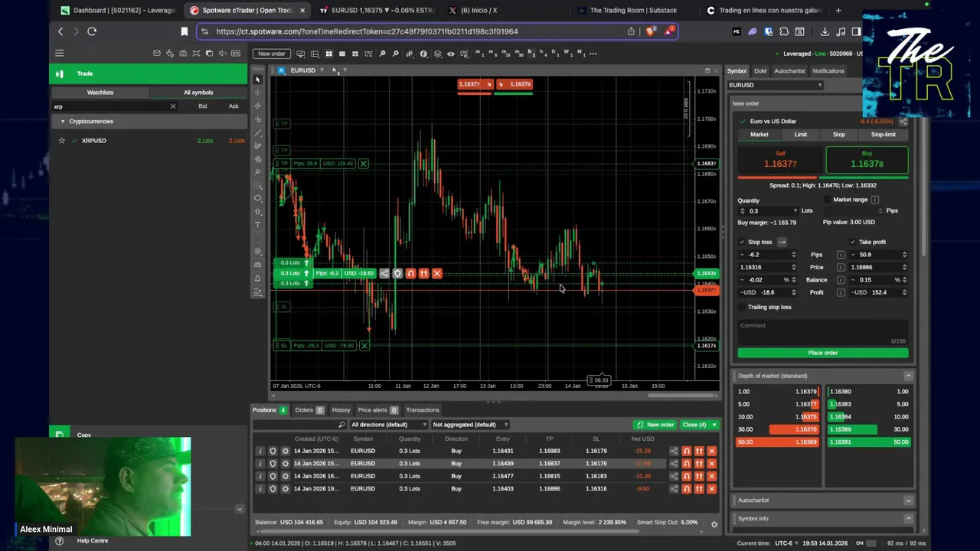Image resolution: width=980 pixels, height=551 pixels.
Task: Click the Comment input field
Action: [x=823, y=332]
